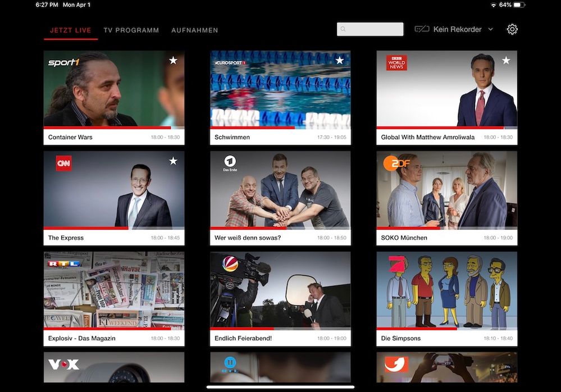Click the magnifier icon in the search bar
The height and width of the screenshot is (392, 561).
344,28
